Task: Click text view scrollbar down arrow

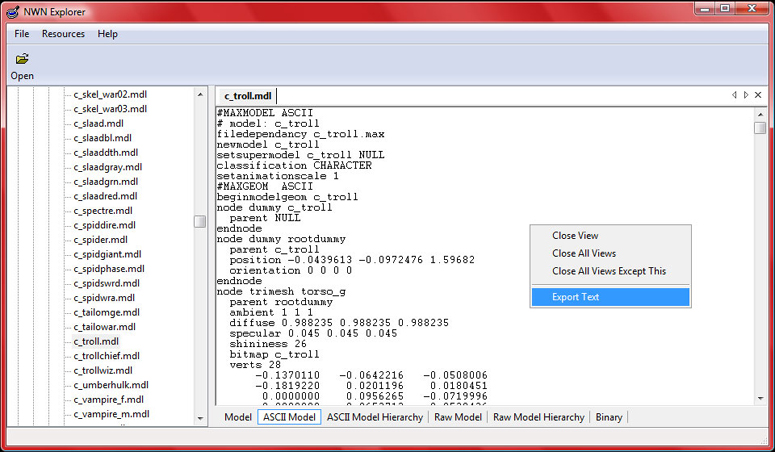Action: [x=760, y=399]
